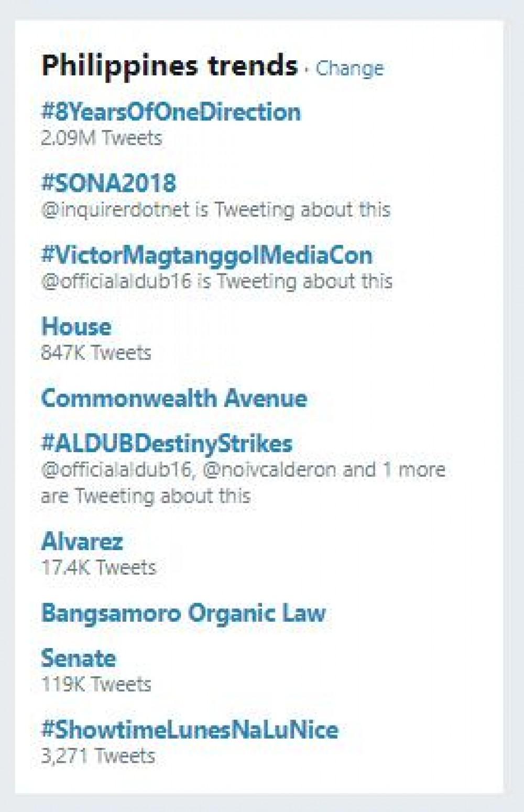Open the Commonwealth Avenue trend
This screenshot has height=812, width=524.
(174, 398)
